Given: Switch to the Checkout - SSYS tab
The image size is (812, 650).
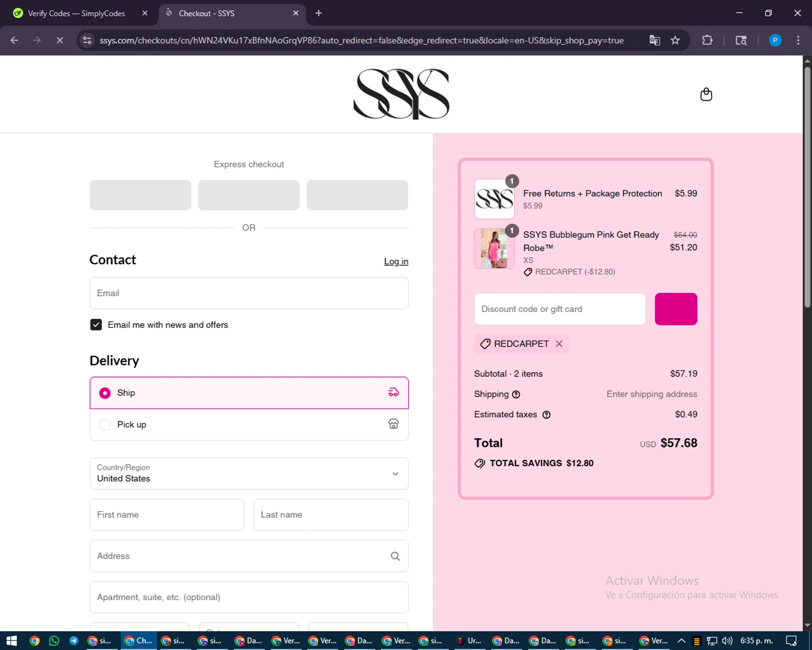Looking at the screenshot, I should click(x=233, y=13).
